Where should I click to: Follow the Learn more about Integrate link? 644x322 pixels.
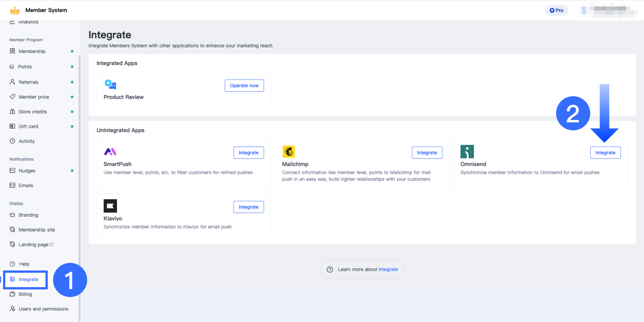388,269
